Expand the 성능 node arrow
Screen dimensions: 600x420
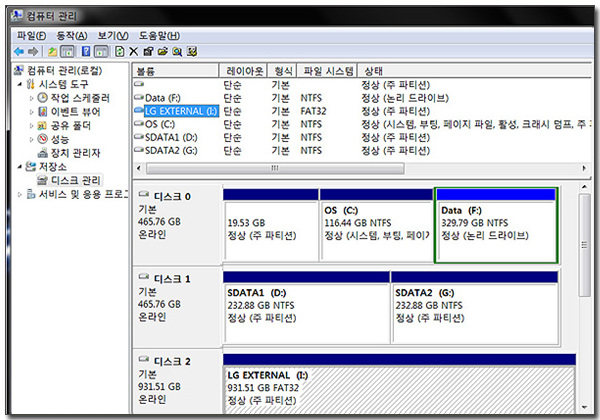(x=32, y=139)
